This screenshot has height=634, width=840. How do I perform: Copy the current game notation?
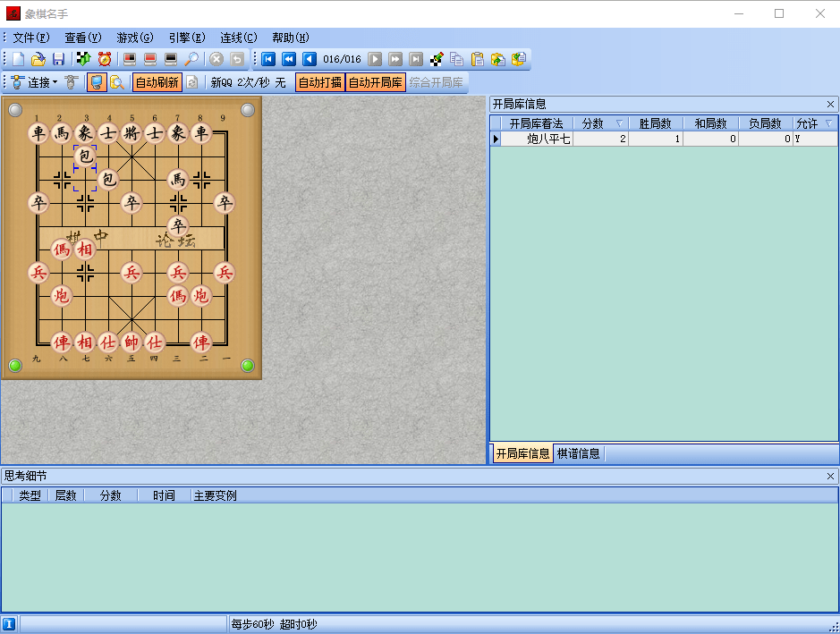click(456, 59)
